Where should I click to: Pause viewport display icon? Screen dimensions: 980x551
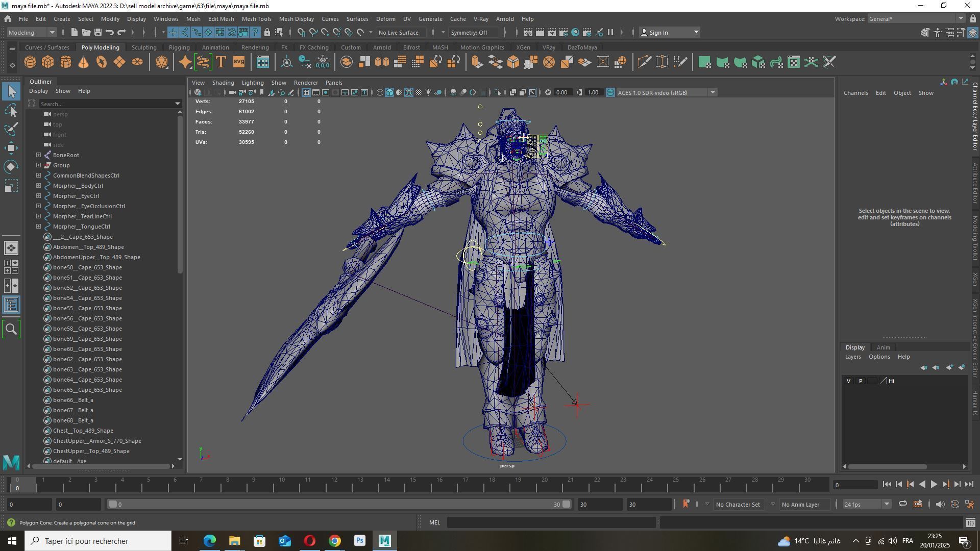click(x=610, y=33)
